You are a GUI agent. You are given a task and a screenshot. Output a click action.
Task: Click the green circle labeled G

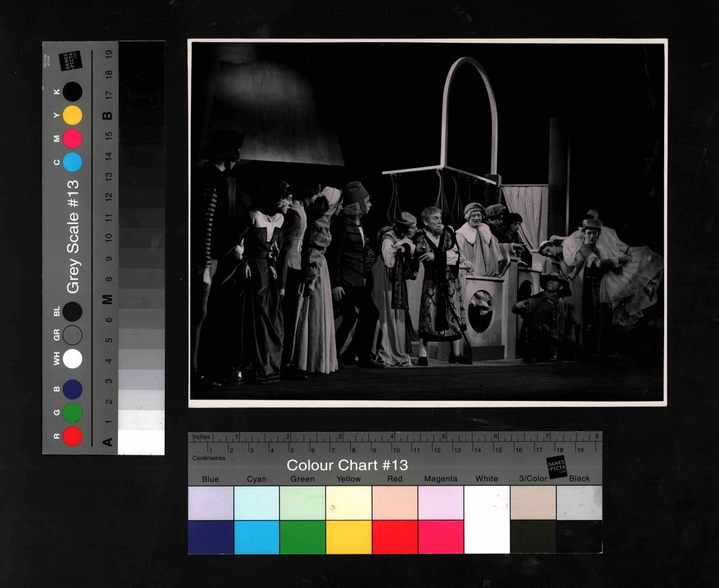point(72,413)
